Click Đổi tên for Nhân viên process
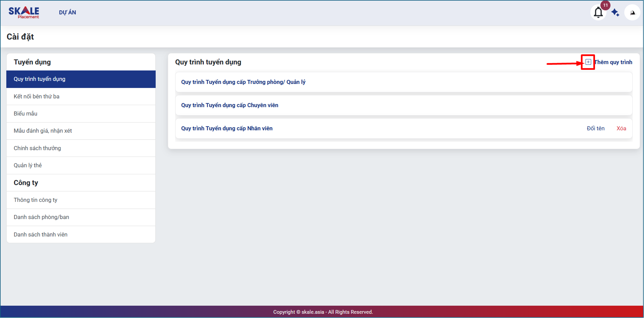This screenshot has height=318, width=644. pos(596,129)
